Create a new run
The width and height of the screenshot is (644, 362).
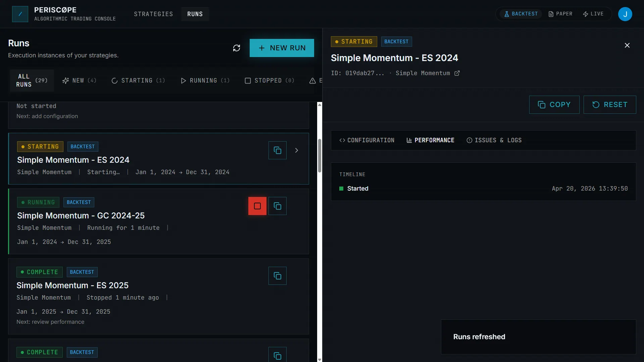pos(282,48)
